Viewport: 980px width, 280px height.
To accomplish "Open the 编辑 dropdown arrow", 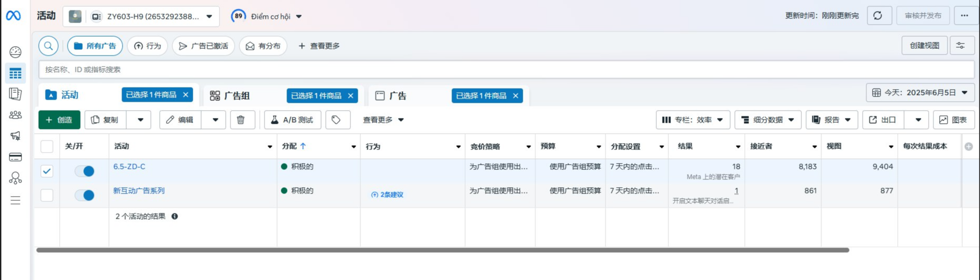I will coord(215,120).
